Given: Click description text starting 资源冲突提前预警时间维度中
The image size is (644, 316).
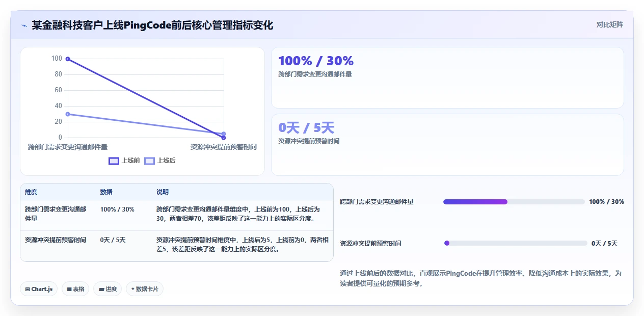Looking at the screenshot, I should tap(243, 244).
